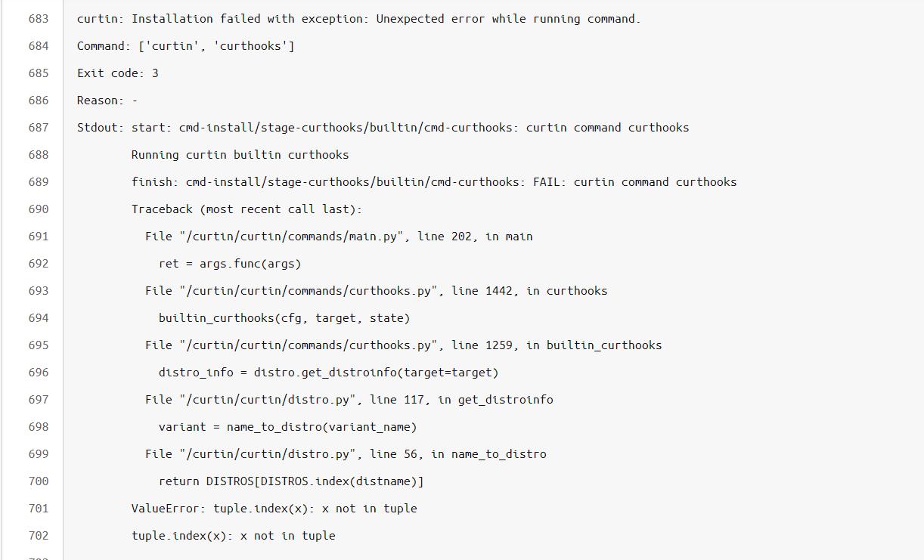Select line number 684 in the log
Screen dimensions: 924x560
[39, 46]
